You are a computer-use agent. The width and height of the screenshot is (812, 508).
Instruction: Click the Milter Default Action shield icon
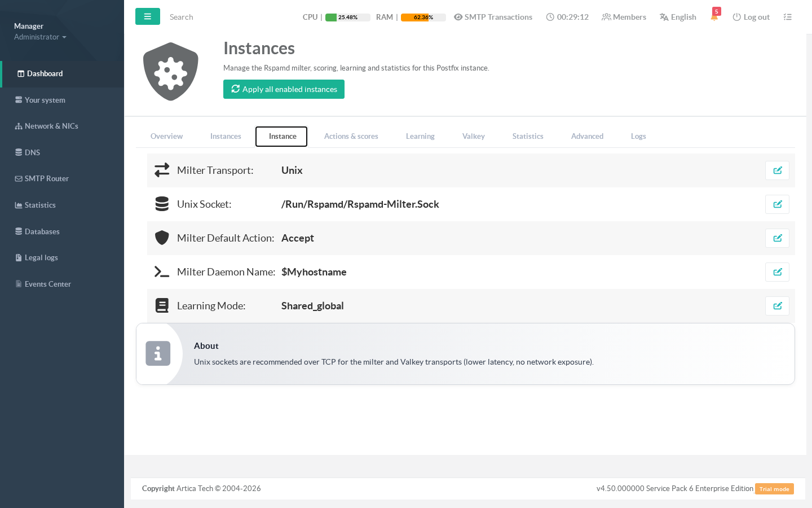162,238
